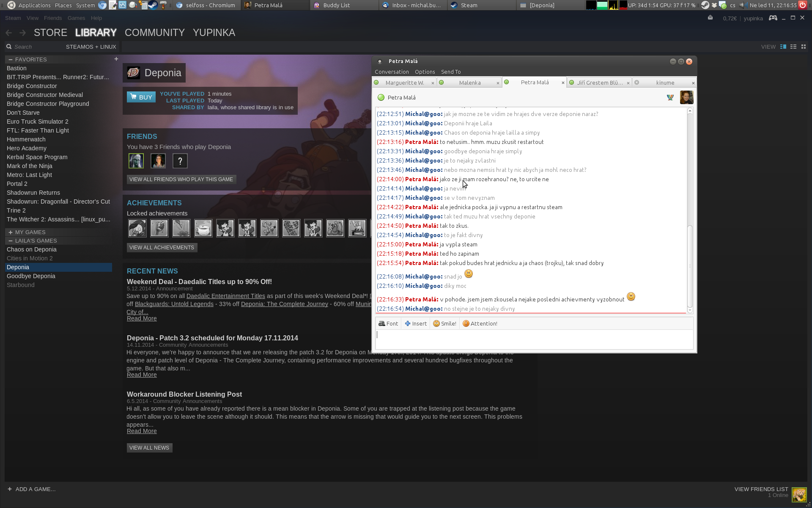Click Petra Malá's buddy avatar in chat

(x=686, y=97)
